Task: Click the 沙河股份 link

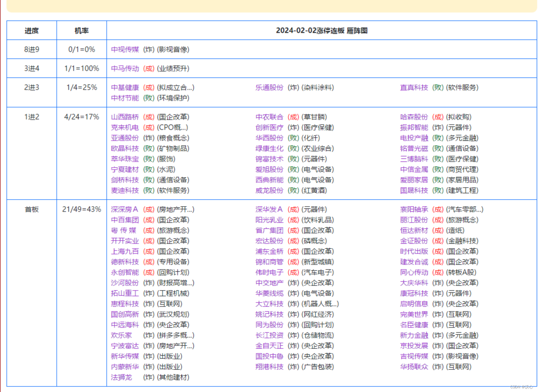Action: click(x=125, y=283)
